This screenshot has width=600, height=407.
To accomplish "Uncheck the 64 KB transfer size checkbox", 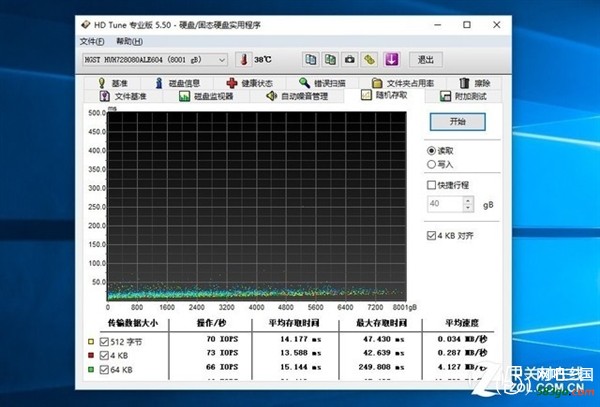I will pyautogui.click(x=104, y=370).
